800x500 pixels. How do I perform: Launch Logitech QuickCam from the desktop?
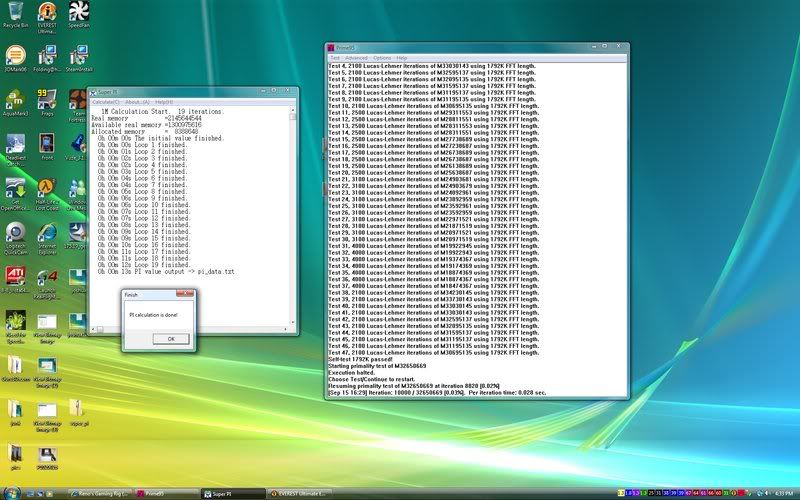click(x=15, y=238)
